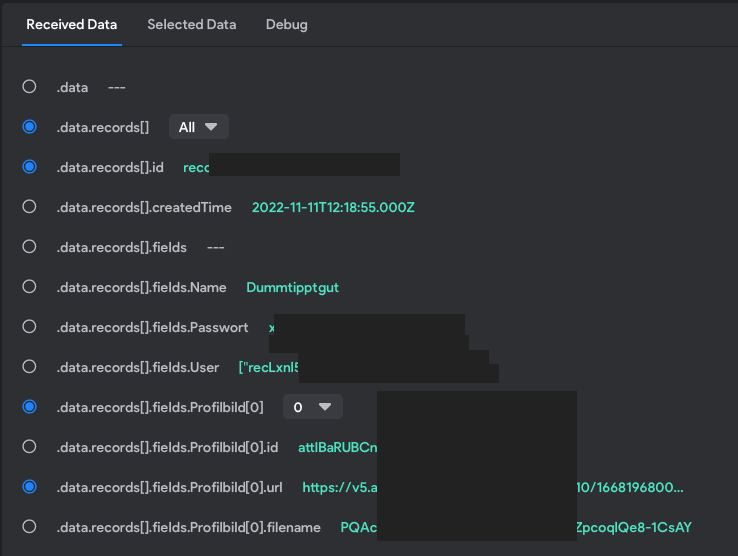Image resolution: width=738 pixels, height=556 pixels.
Task: Open the 0 index dropdown for Profilbild
Action: (x=313, y=407)
